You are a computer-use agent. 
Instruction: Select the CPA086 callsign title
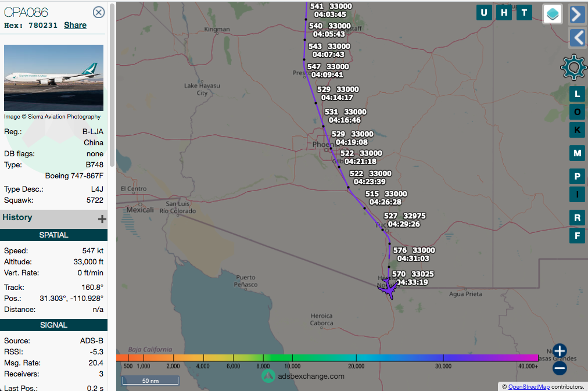tap(26, 12)
